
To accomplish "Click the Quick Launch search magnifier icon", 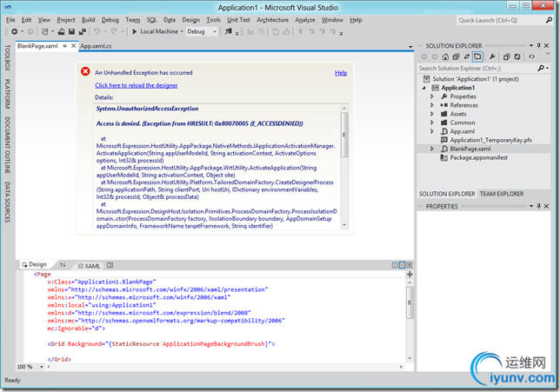I will click(x=549, y=20).
